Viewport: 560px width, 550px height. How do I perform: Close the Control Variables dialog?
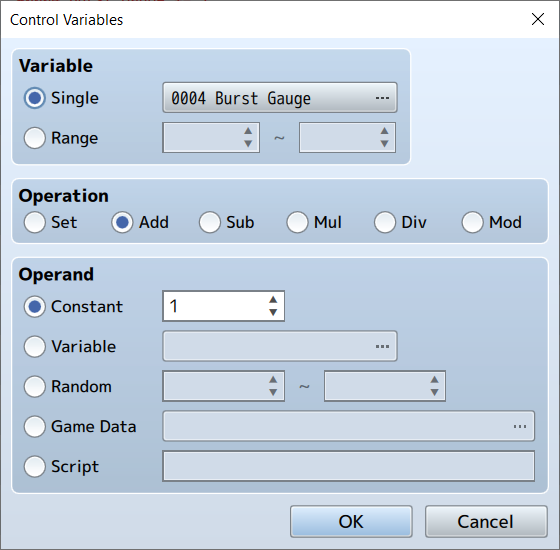(x=538, y=19)
